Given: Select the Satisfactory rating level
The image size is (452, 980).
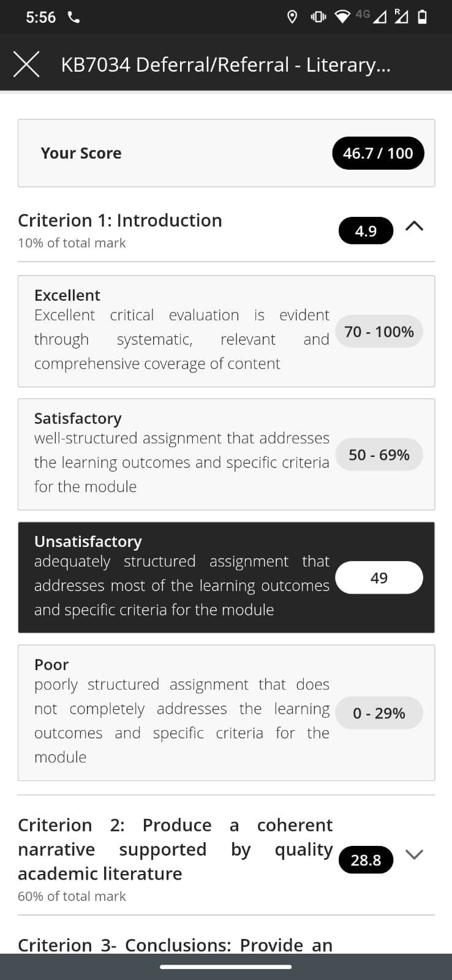Looking at the screenshot, I should [x=226, y=454].
